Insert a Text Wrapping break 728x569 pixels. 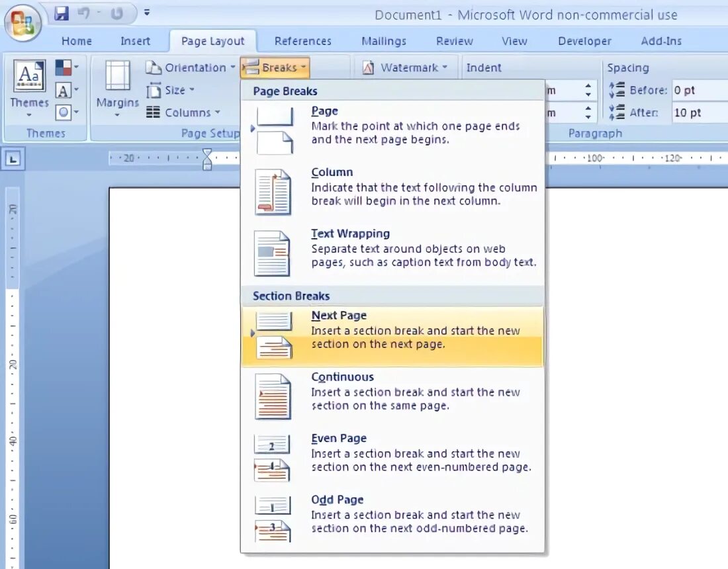tap(392, 254)
